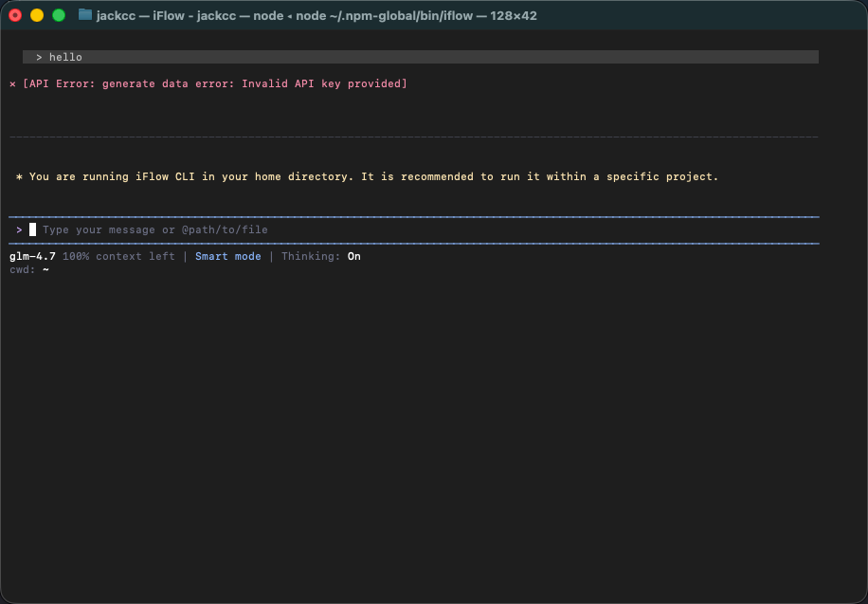Click the white block cursor
The image size is (868, 604).
[33, 229]
